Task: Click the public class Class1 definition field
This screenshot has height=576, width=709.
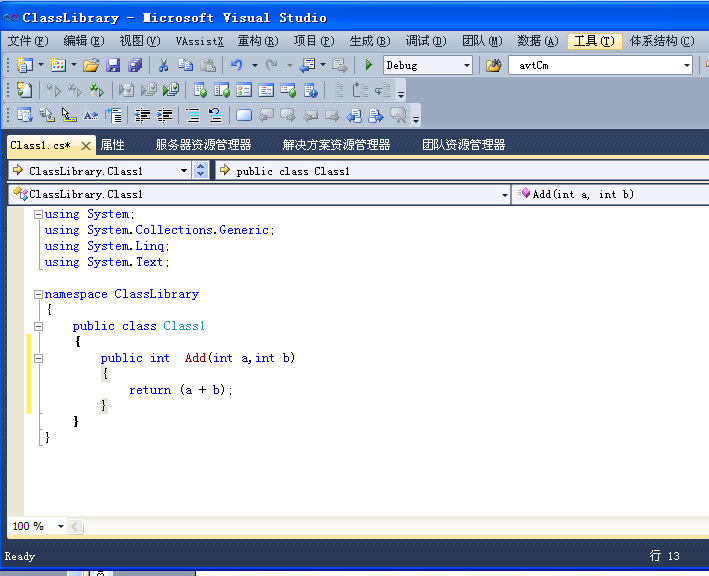Action: (462, 171)
